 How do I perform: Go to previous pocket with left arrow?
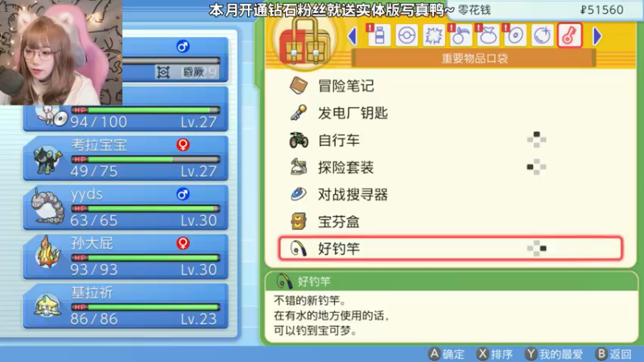point(353,36)
